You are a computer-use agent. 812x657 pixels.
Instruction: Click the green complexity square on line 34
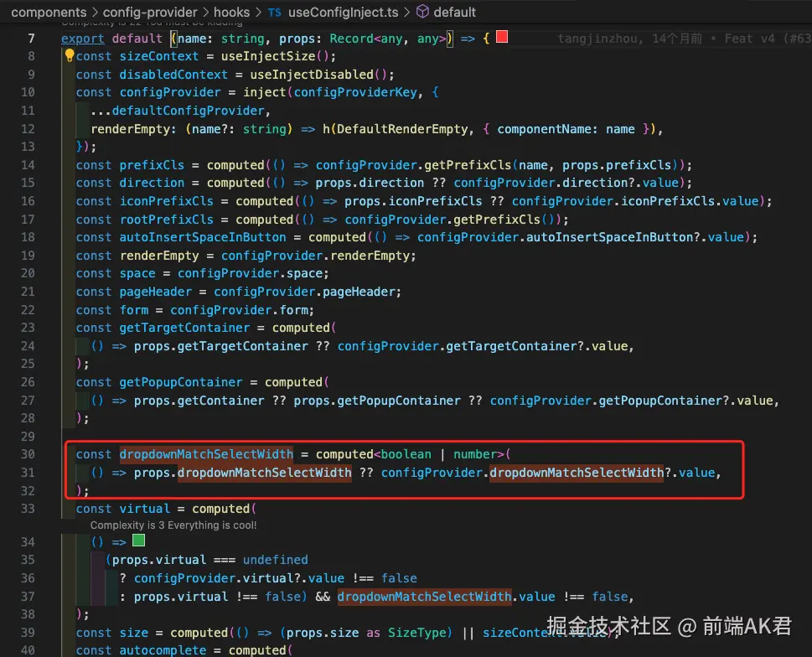(x=138, y=541)
